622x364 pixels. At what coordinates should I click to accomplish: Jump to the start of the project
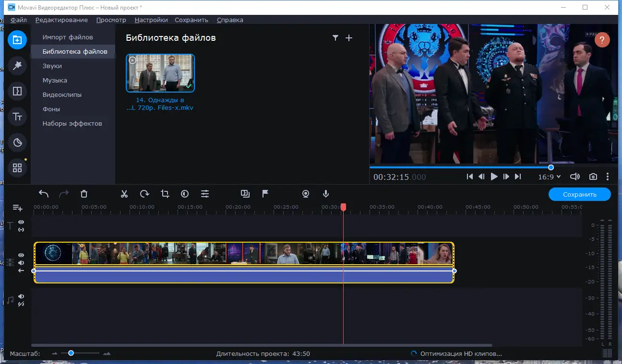click(x=470, y=176)
